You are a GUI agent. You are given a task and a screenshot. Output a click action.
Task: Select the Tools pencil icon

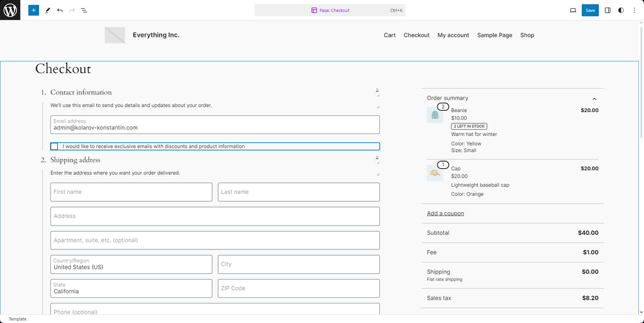pyautogui.click(x=47, y=10)
